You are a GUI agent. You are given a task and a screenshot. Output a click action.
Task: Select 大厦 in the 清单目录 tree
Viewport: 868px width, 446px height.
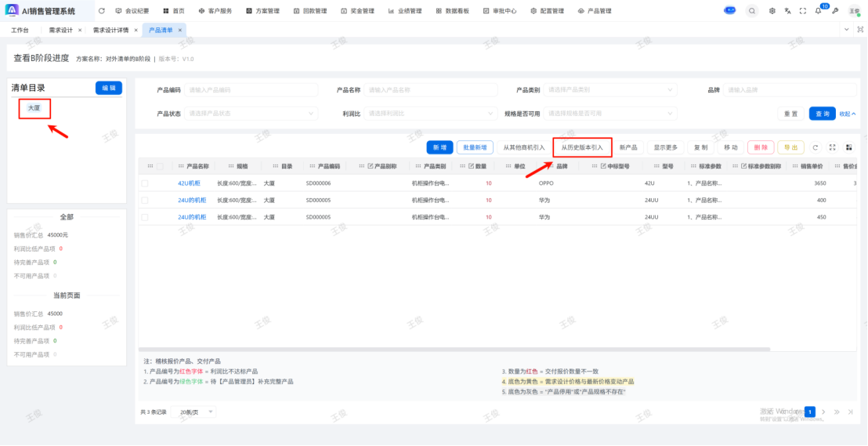click(x=34, y=108)
